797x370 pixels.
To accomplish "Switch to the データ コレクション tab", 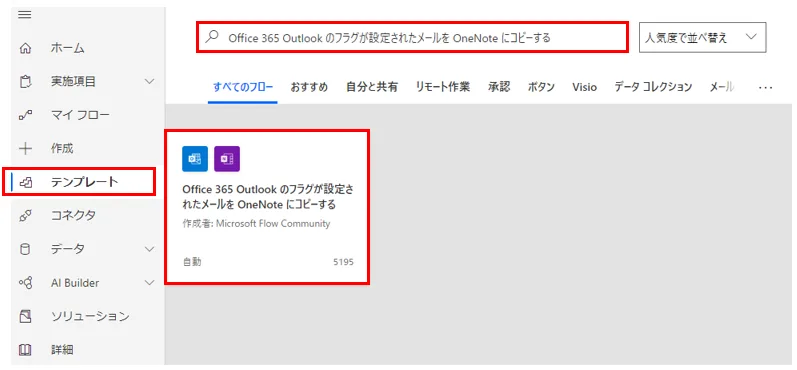I will point(653,87).
